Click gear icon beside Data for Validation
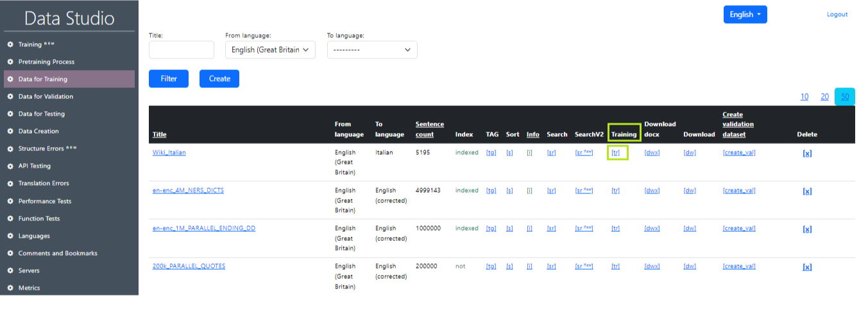The image size is (868, 309). pyautogui.click(x=10, y=96)
